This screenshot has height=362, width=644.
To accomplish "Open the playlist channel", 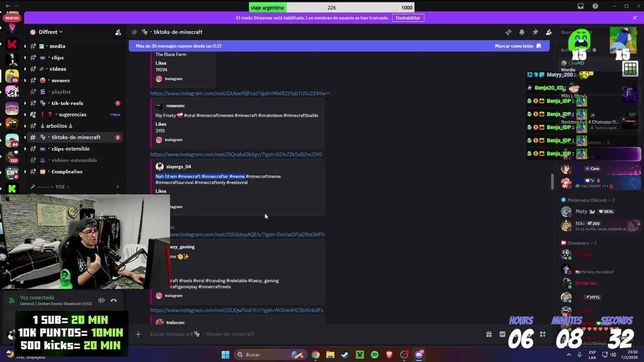I will [75, 92].
